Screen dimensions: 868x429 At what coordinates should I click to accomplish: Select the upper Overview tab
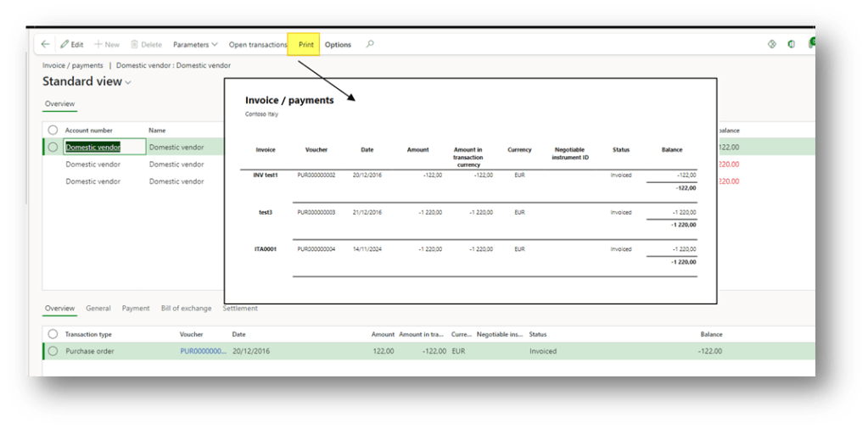point(59,103)
